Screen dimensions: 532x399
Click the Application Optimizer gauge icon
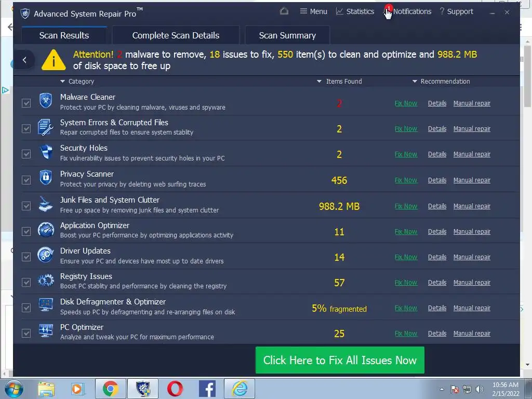coord(46,229)
